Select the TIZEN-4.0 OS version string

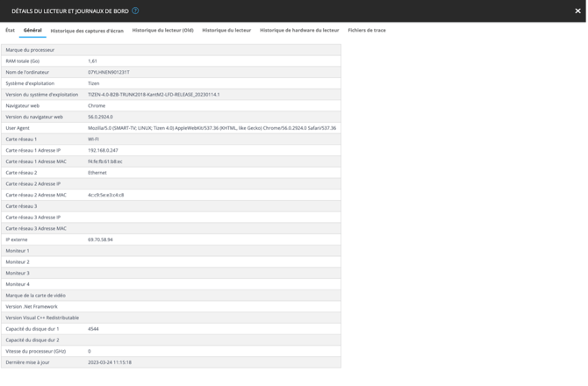pyautogui.click(x=154, y=95)
